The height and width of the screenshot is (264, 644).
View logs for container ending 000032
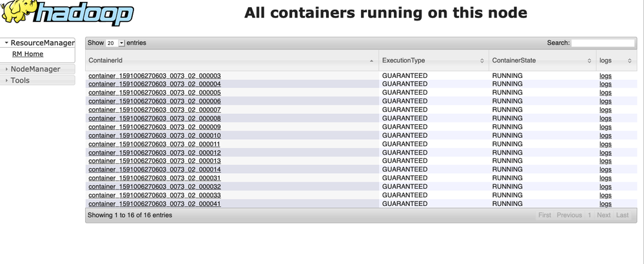point(605,187)
